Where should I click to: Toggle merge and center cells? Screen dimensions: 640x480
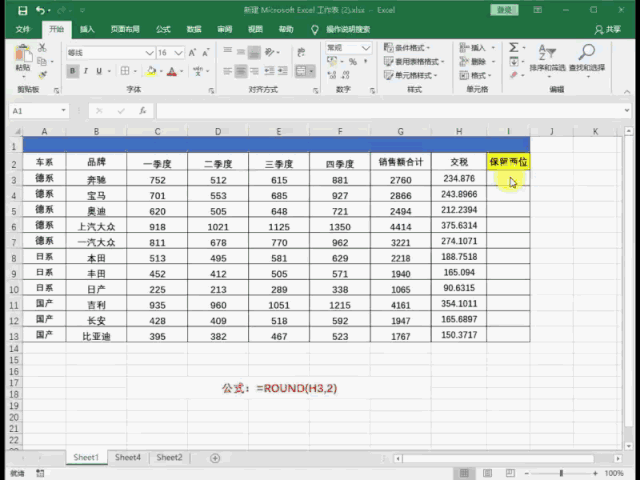[301, 71]
